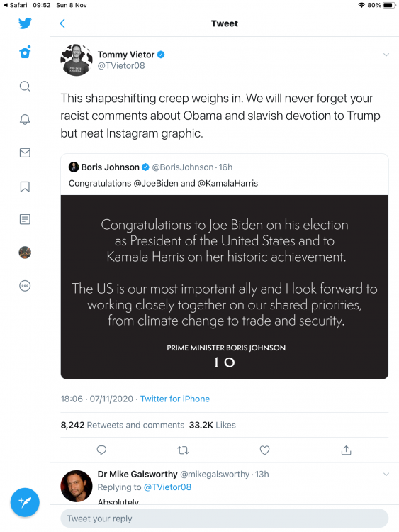View the 8,242 Retweets and comments list
This screenshot has width=399, height=532.
(x=123, y=425)
